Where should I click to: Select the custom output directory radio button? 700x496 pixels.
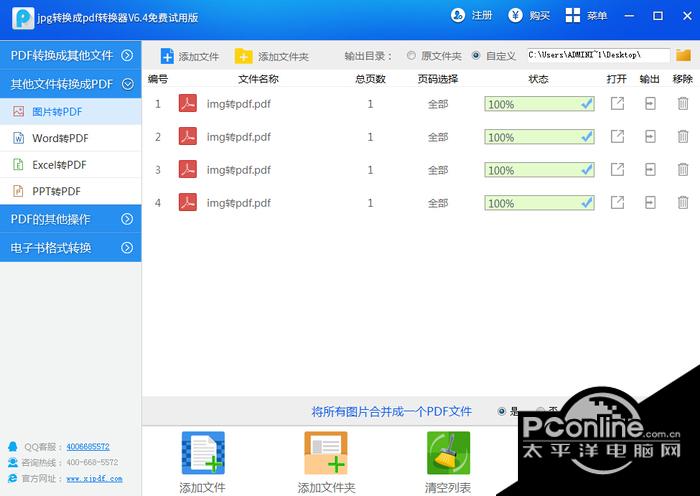click(x=476, y=56)
